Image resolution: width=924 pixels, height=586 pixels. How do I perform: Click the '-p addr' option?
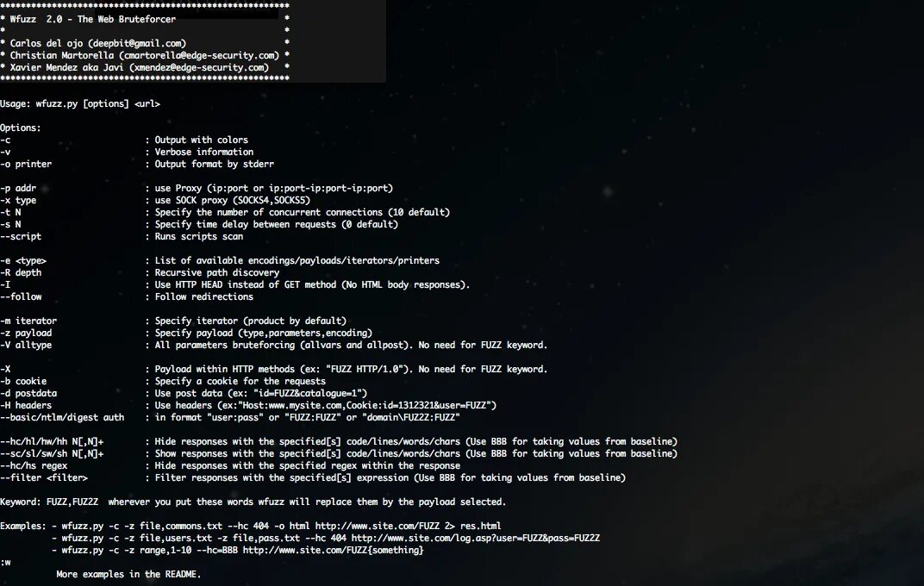tap(18, 188)
